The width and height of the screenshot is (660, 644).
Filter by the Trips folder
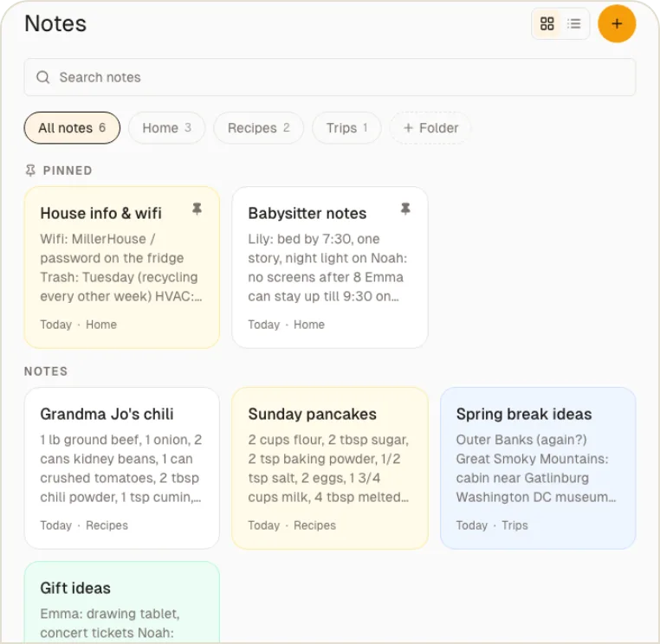pyautogui.click(x=346, y=128)
